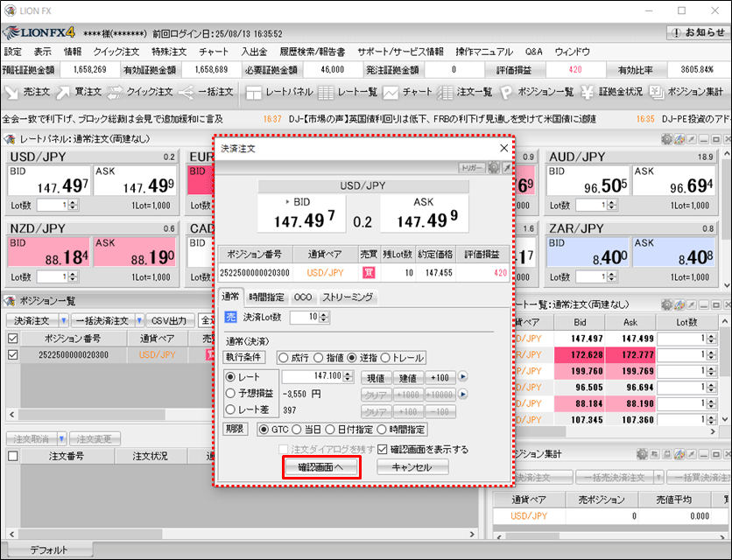
Task: Switch to the OCO tab
Action: coord(302,297)
